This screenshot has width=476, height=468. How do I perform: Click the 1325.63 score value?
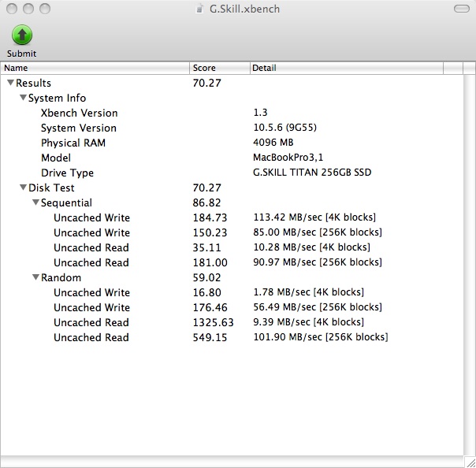pos(214,322)
